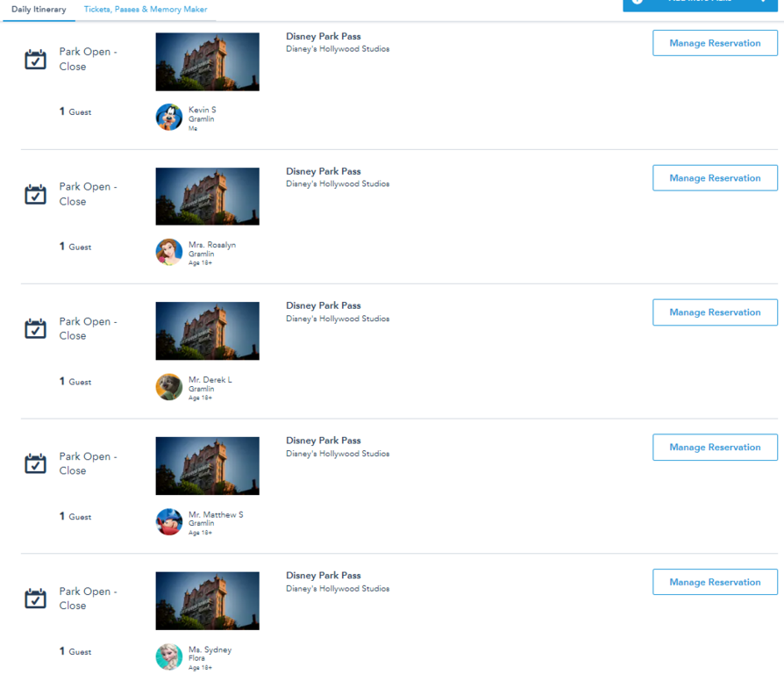
Task: Open Tower of Terror thumbnail in Mr. Matthew S reservation
Action: point(208,466)
